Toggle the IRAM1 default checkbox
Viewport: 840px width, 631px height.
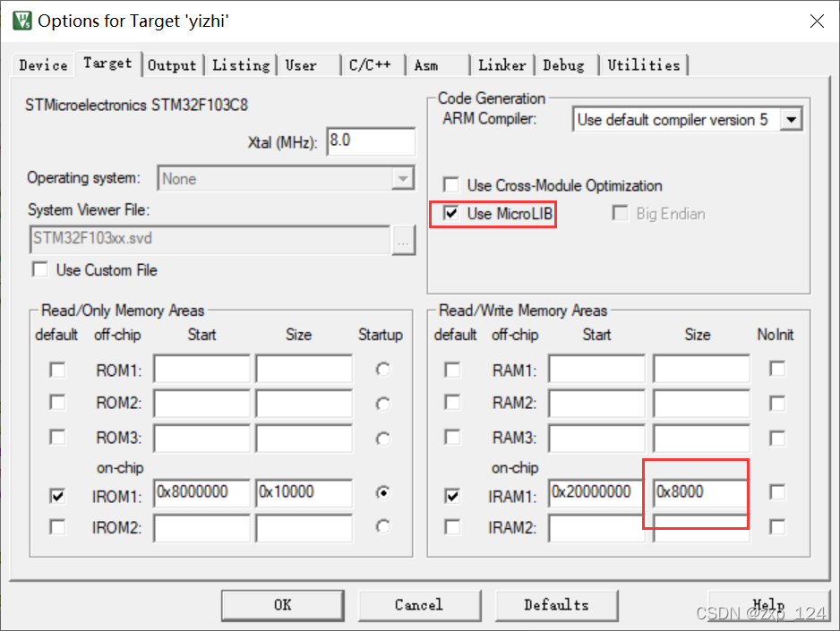point(452,496)
